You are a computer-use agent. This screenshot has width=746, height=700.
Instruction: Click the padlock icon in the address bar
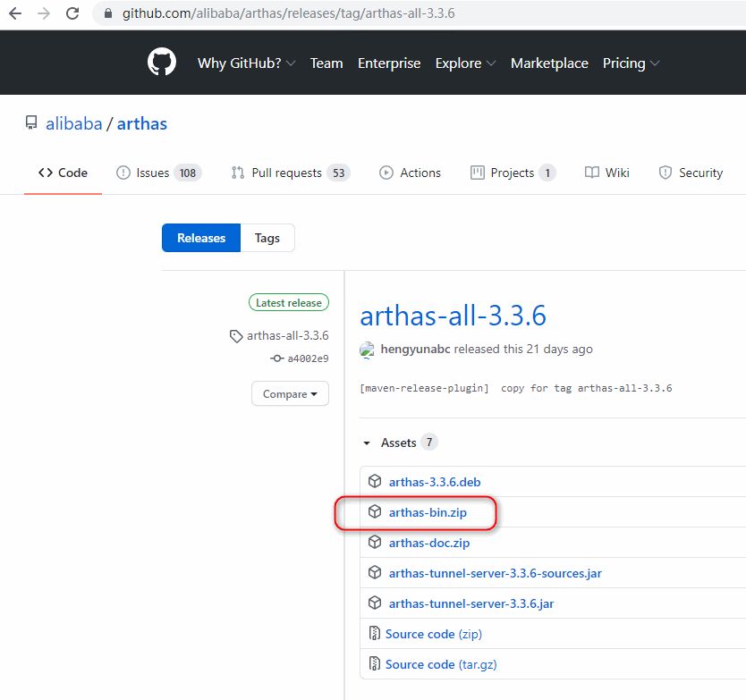pos(108,13)
